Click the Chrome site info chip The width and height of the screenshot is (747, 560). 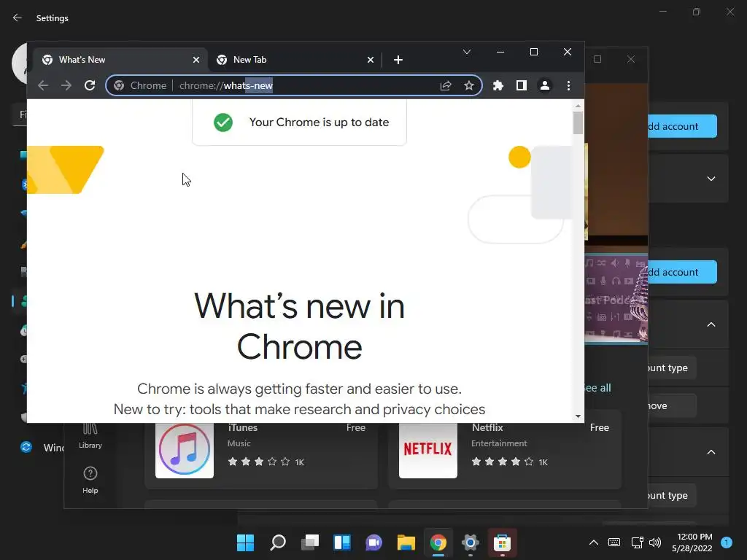[141, 86]
